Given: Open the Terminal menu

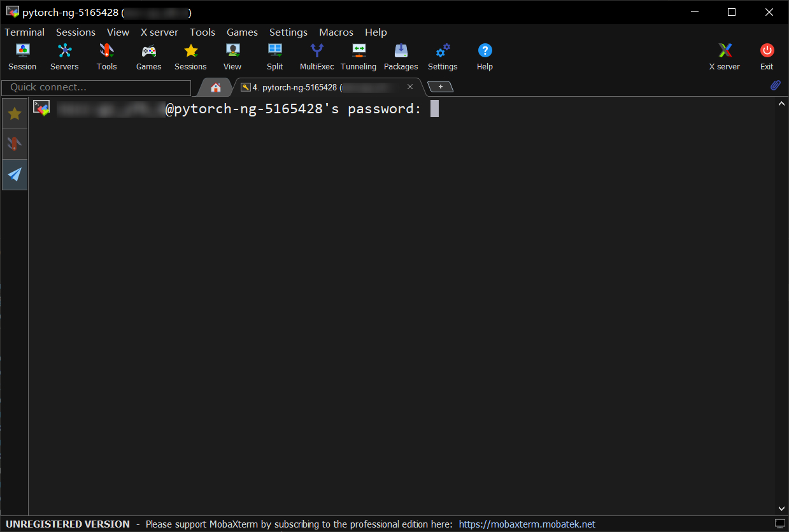Looking at the screenshot, I should click(25, 32).
